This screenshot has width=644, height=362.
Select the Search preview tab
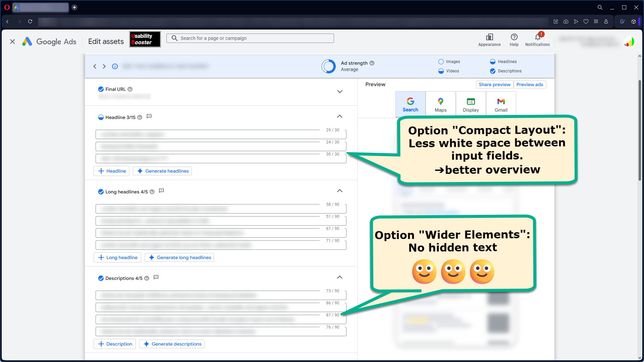click(x=410, y=103)
